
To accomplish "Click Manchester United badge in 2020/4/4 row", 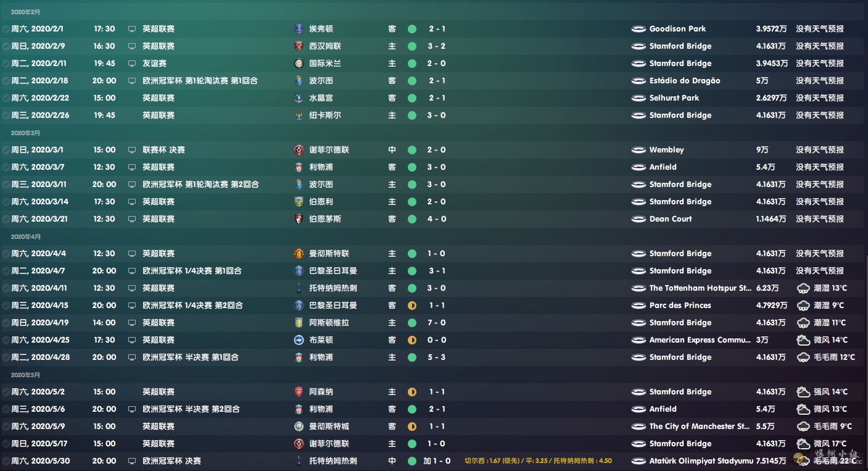I will click(x=299, y=253).
